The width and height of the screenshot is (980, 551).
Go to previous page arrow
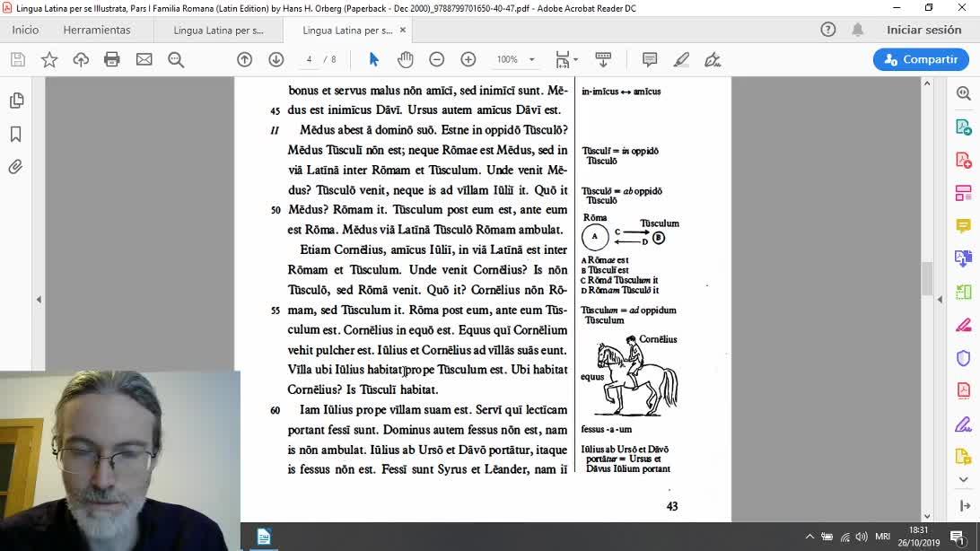(244, 59)
